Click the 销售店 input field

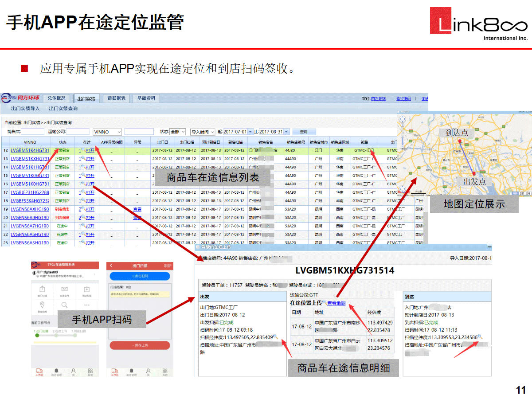33,132
